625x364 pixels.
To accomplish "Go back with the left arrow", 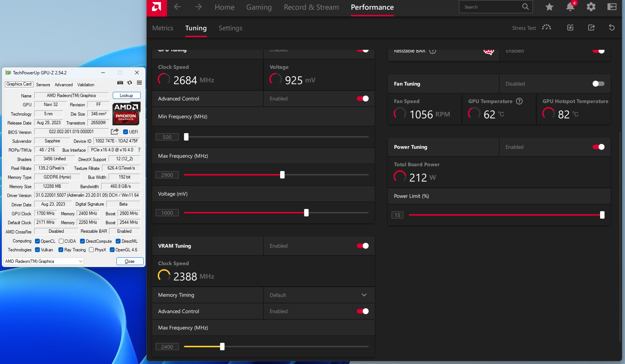I will (177, 7).
